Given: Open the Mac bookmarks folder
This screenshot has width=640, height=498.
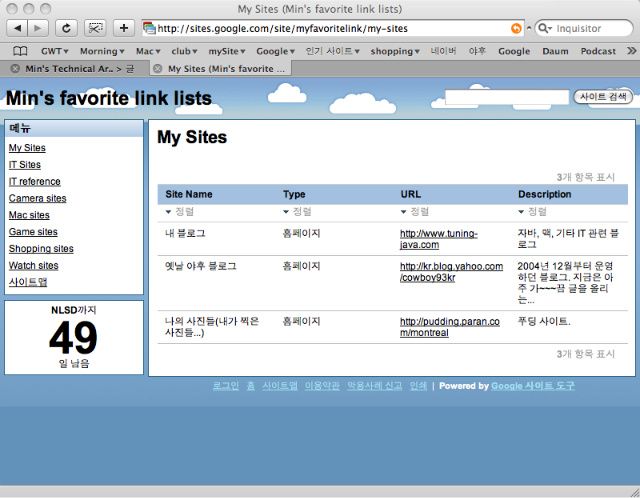Looking at the screenshot, I should tap(148, 51).
